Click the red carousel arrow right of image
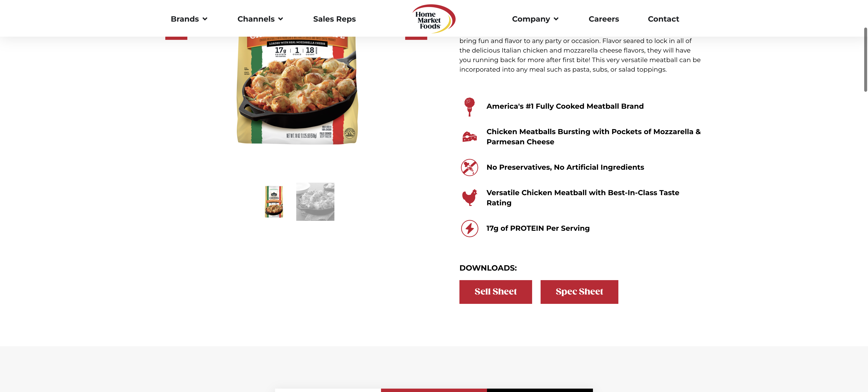 pyautogui.click(x=416, y=38)
